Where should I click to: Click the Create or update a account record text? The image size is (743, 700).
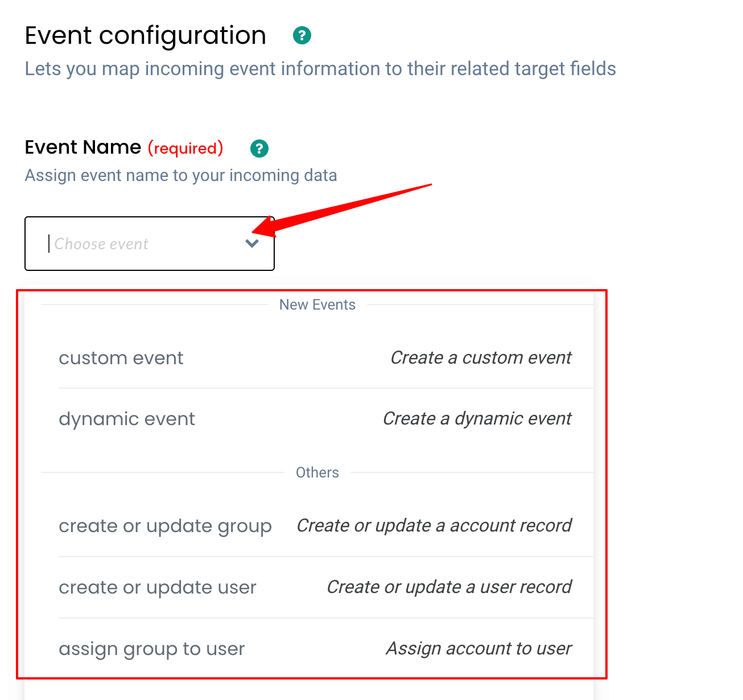click(434, 526)
